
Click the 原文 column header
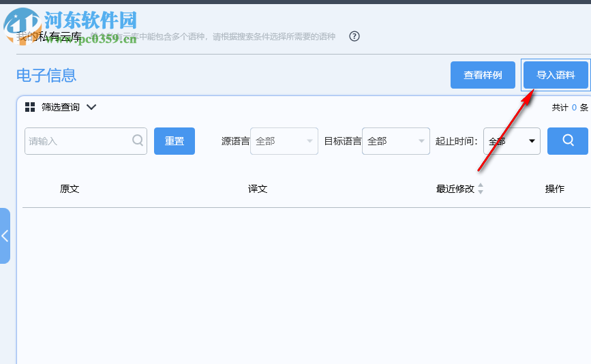coord(70,188)
